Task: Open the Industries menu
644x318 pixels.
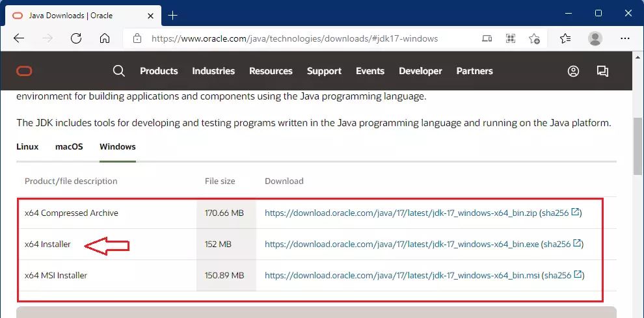Action: 213,71
